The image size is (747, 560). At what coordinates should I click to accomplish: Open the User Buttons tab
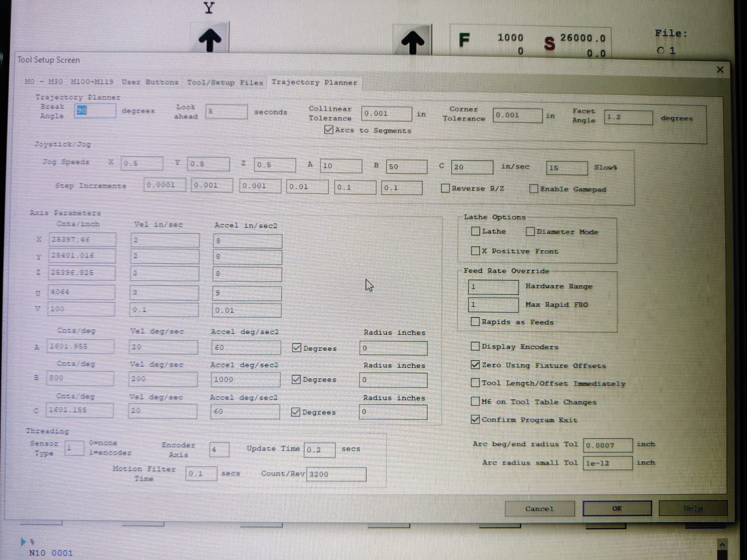[x=150, y=82]
